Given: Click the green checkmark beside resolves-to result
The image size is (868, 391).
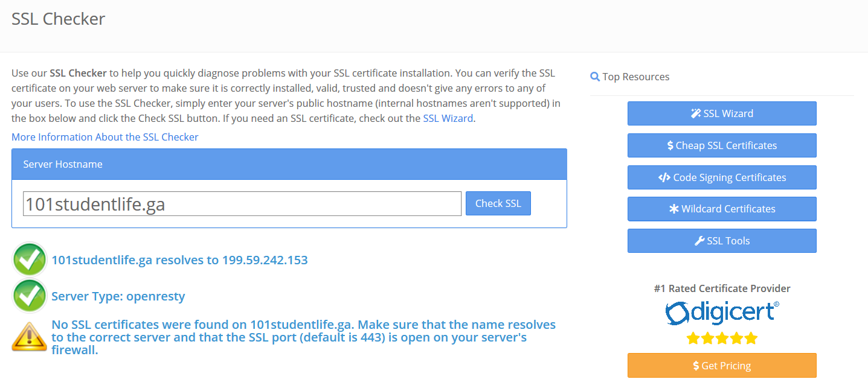Looking at the screenshot, I should coord(30,260).
